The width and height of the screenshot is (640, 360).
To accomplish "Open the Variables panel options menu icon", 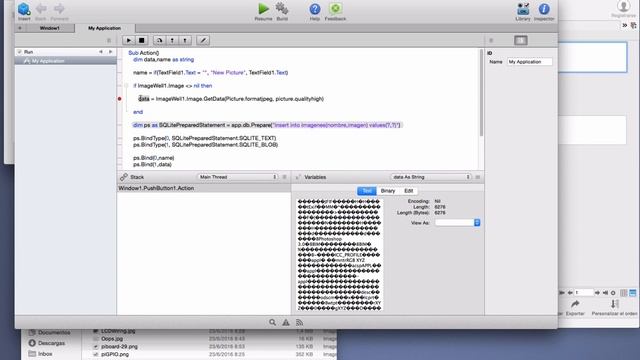I will pos(478,177).
